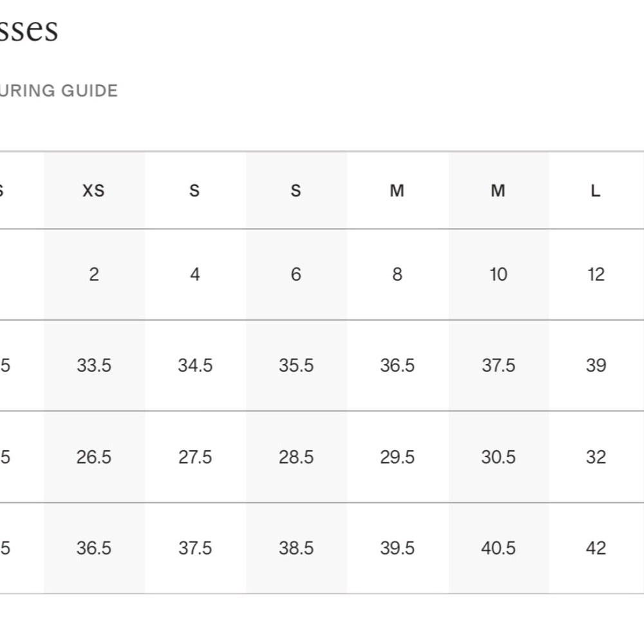
Task: Select the S header above size 4
Action: (194, 191)
